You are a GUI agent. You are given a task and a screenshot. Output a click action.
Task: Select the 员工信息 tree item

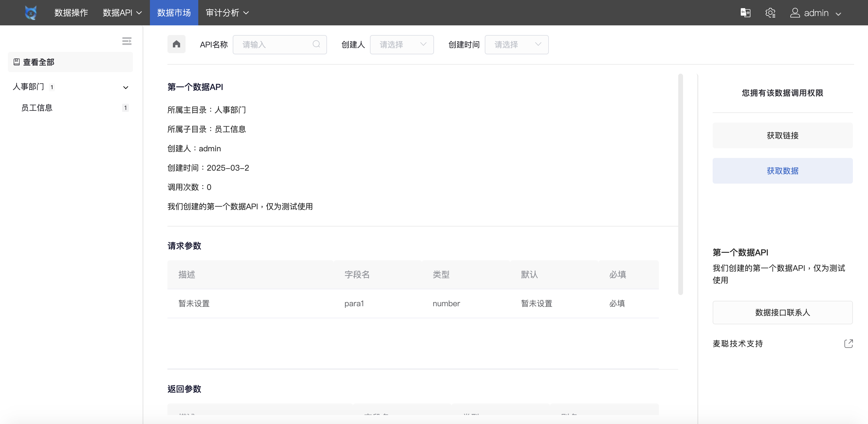(37, 108)
